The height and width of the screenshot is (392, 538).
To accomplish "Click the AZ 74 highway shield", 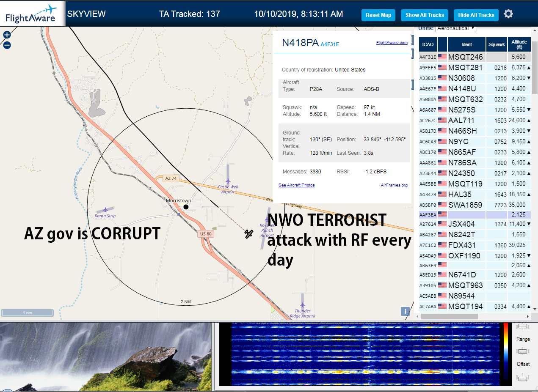I will [x=171, y=179].
